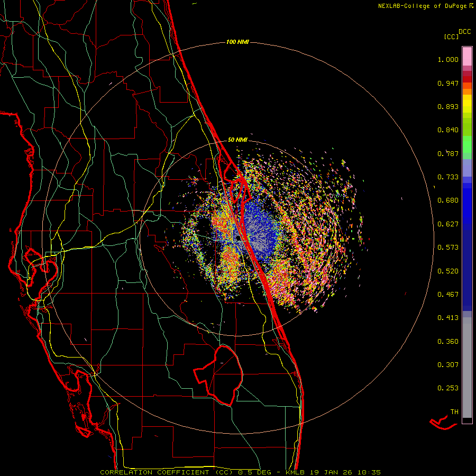476x476 pixels.
Task: Click the 100 NMI range ring label
Action: point(237,42)
